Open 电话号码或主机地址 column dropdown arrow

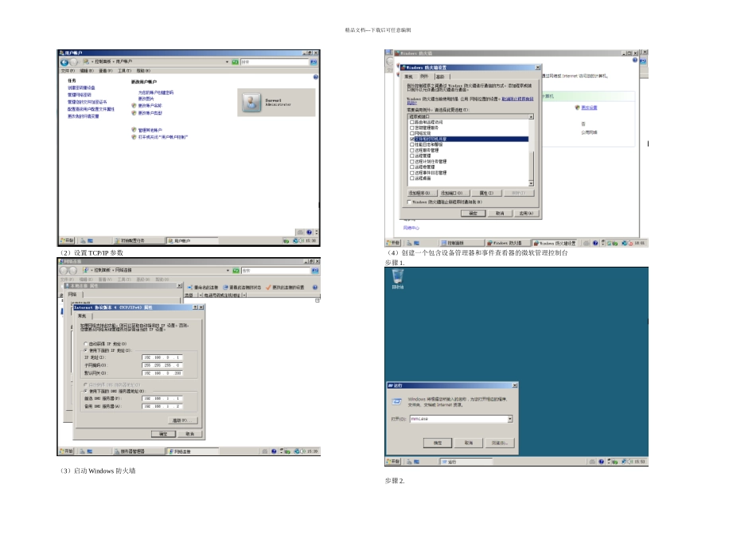244,295
